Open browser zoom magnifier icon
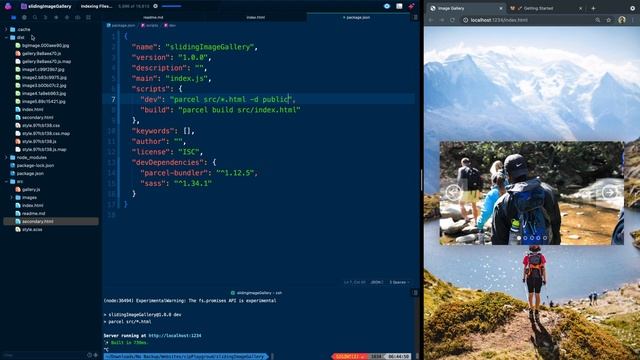The width and height of the screenshot is (640, 360). click(598, 20)
